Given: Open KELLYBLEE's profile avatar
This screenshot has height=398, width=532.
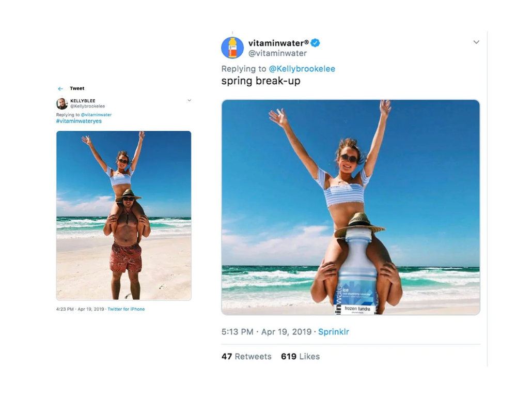Looking at the screenshot, I should coord(62,103).
